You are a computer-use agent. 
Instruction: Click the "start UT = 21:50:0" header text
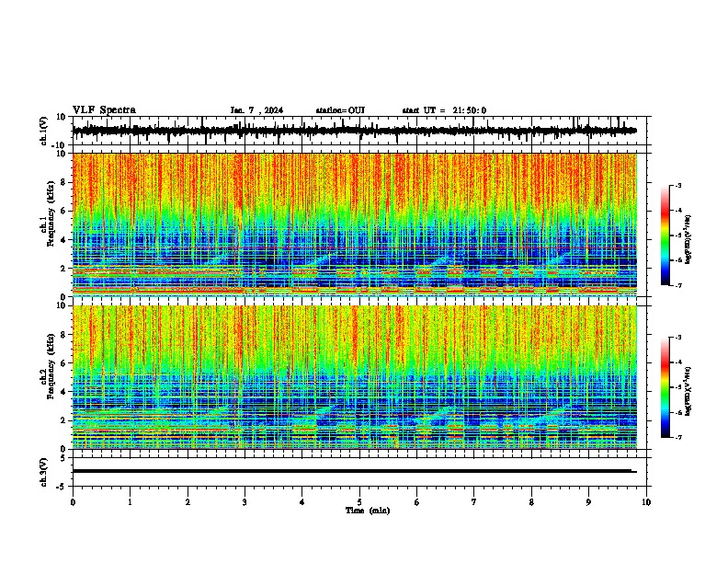(444, 110)
